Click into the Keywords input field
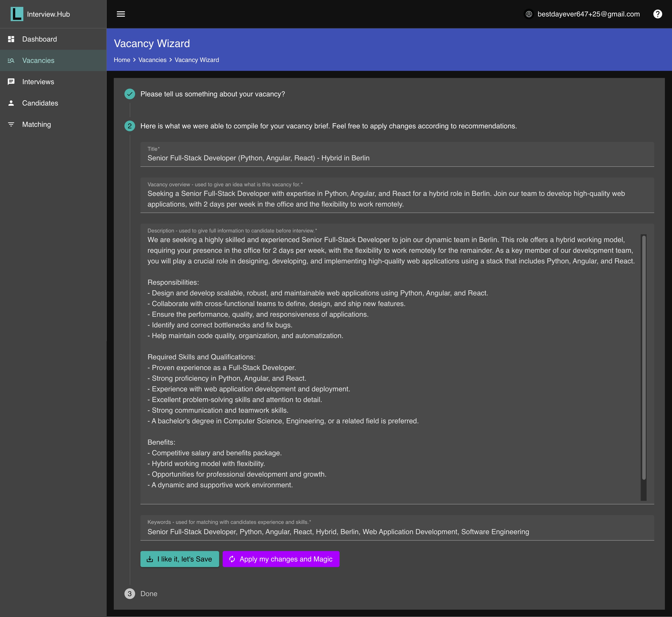Screen dimensions: 672x617 pyautogui.click(x=397, y=532)
